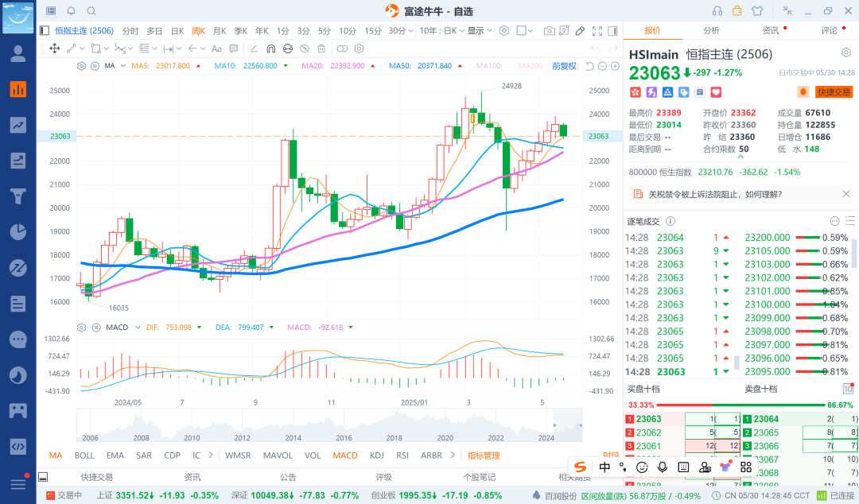Open the 公告 bottom panel tab

pos(288,477)
